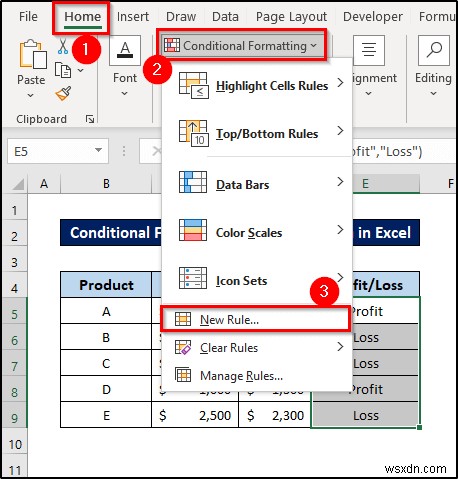Select the cell containing product A
This screenshot has height=479, width=458.
pyautogui.click(x=106, y=311)
